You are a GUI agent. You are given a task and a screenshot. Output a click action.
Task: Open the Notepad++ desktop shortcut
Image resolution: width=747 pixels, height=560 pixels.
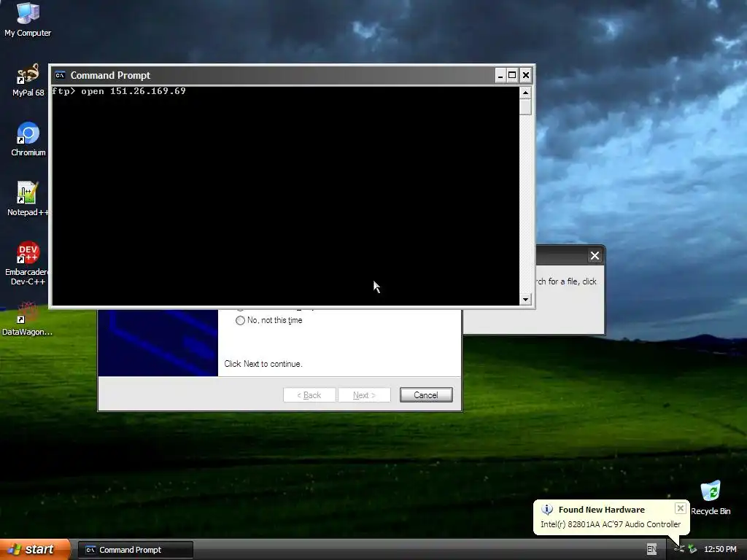click(27, 199)
